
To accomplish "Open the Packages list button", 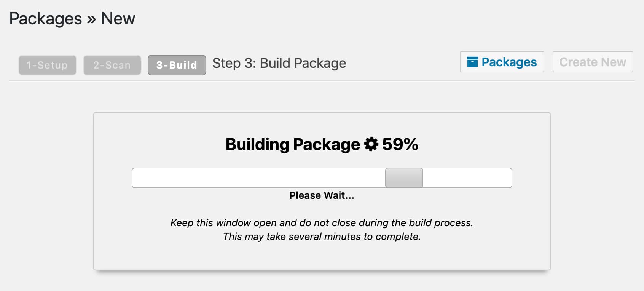I will (x=502, y=62).
